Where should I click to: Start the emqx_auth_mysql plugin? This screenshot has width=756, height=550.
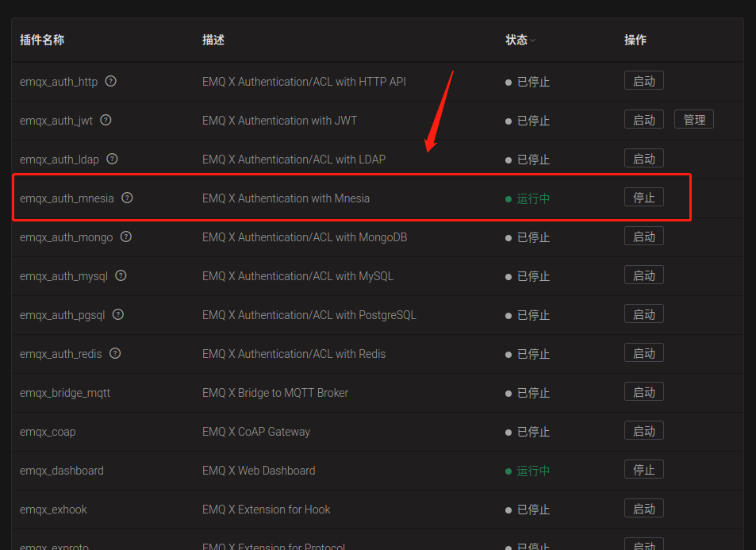point(643,275)
